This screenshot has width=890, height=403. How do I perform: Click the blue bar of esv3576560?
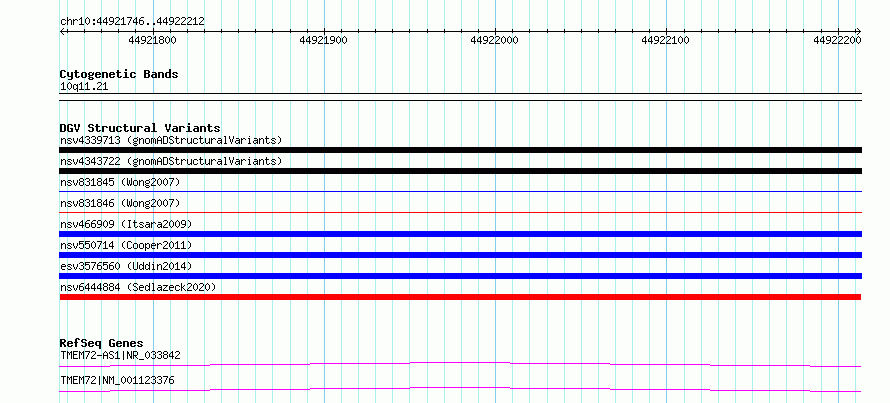tap(460, 276)
